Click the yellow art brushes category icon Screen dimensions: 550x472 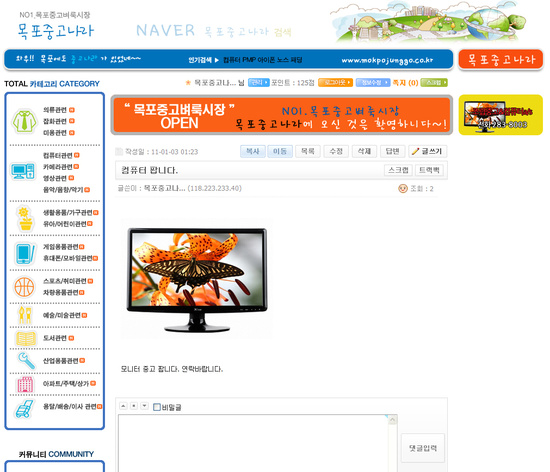(25, 315)
